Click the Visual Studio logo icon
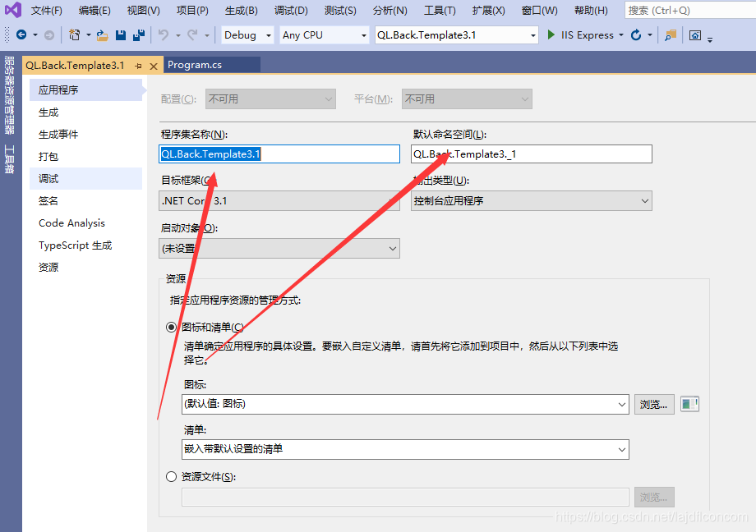 pos(13,10)
